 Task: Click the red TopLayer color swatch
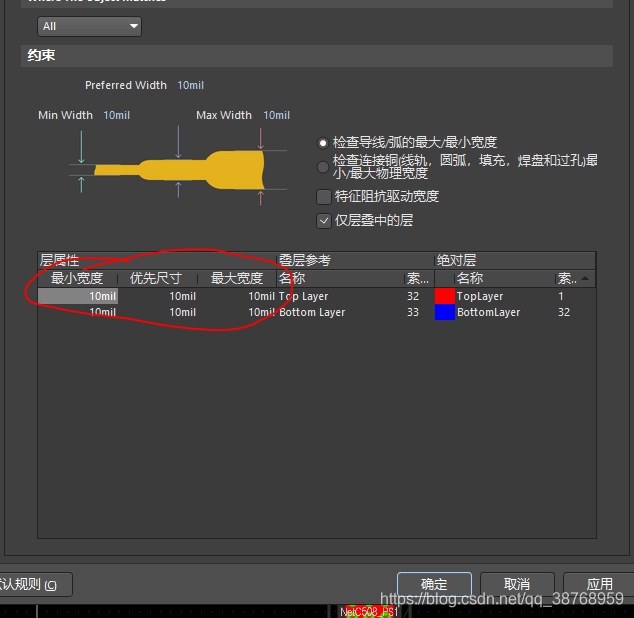pyautogui.click(x=445, y=296)
